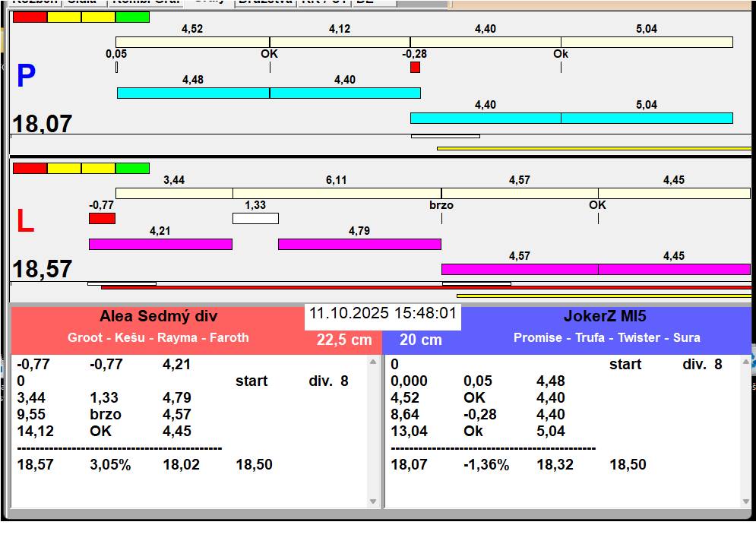Click the Groot - Kešu - Rayma - Faroth lineup
This screenshot has height=544, width=756.
click(158, 337)
